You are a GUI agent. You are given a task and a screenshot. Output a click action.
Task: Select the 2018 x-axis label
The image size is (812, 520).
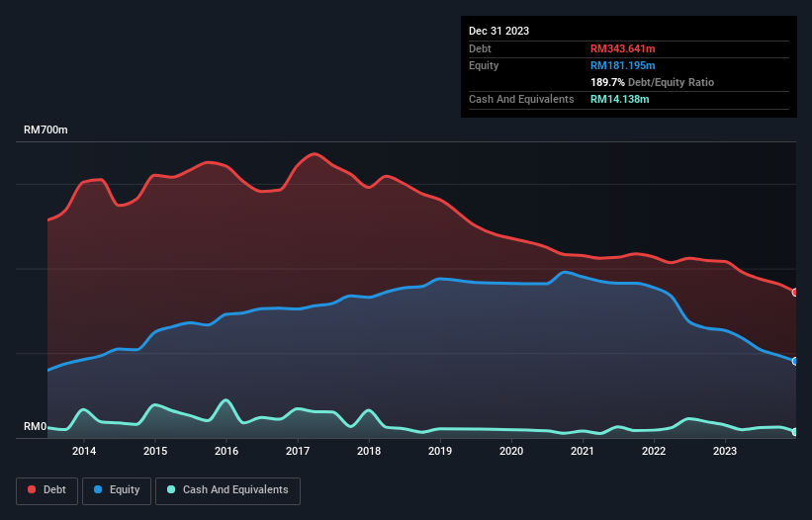point(369,451)
